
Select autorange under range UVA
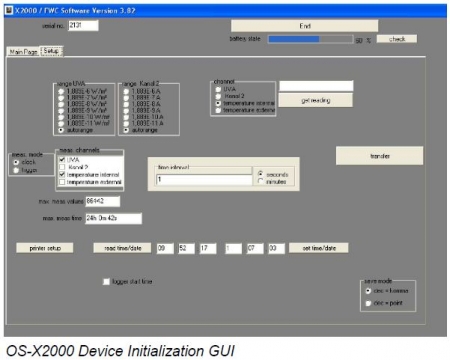(61, 130)
